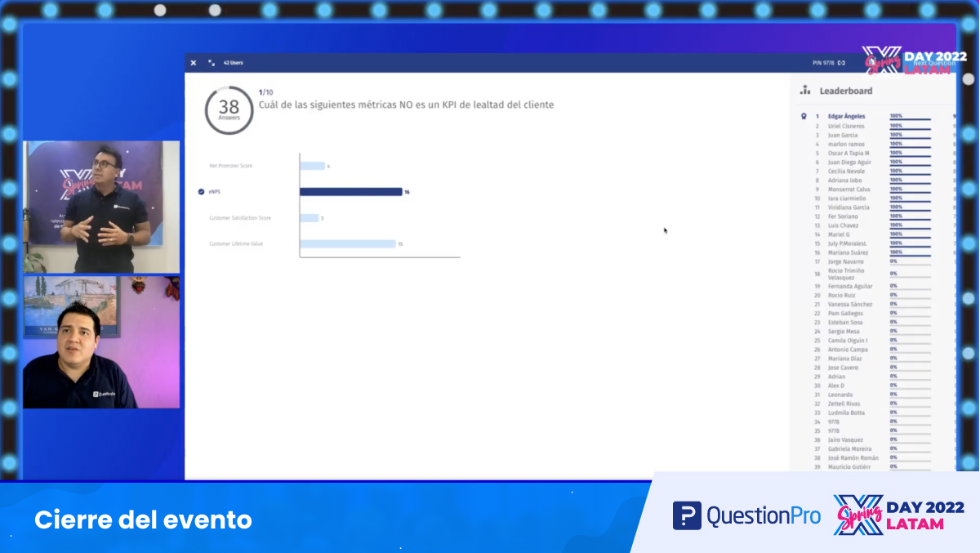The width and height of the screenshot is (980, 553).
Task: Select leaderboard entry 'Juan Garcia'
Action: click(x=843, y=136)
